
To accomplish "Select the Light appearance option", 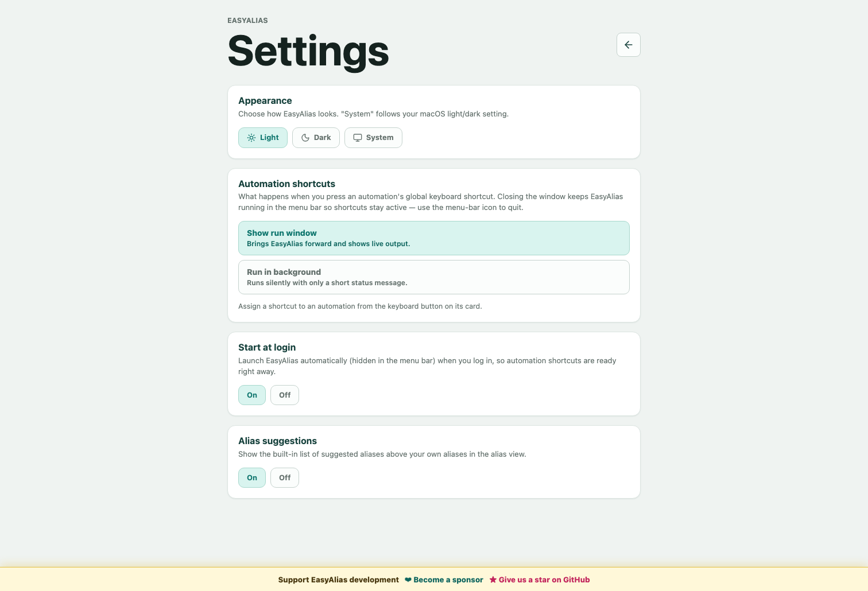I will pyautogui.click(x=263, y=138).
